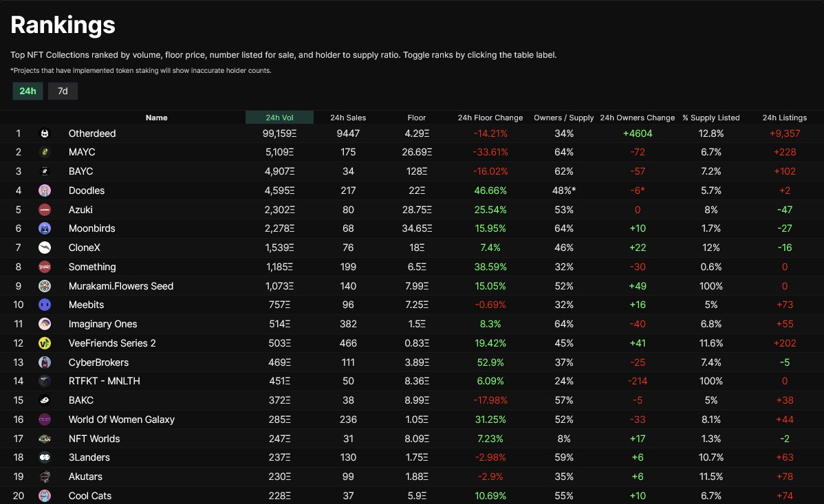
Task: Open the Meebits collection name
Action: 86,305
